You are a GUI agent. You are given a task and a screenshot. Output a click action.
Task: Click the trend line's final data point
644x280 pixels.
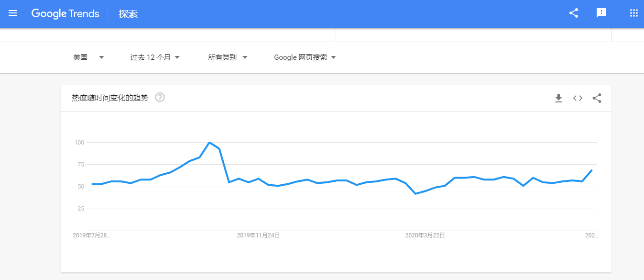click(592, 170)
